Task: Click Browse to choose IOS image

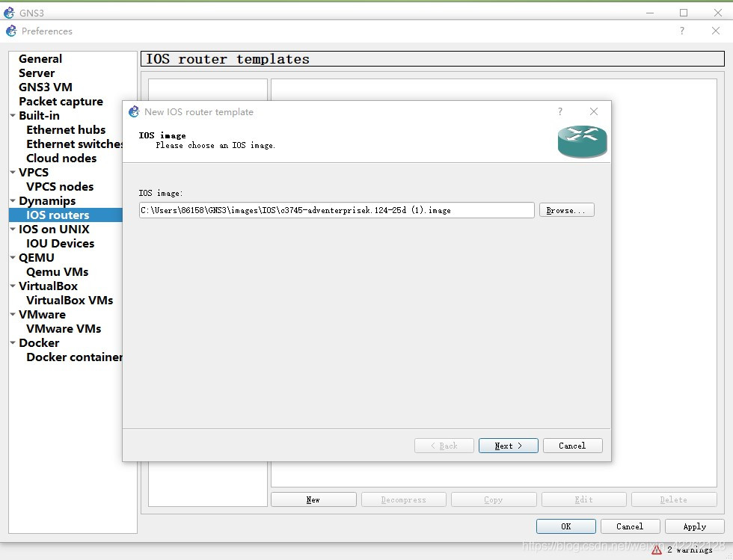Action: click(x=567, y=210)
